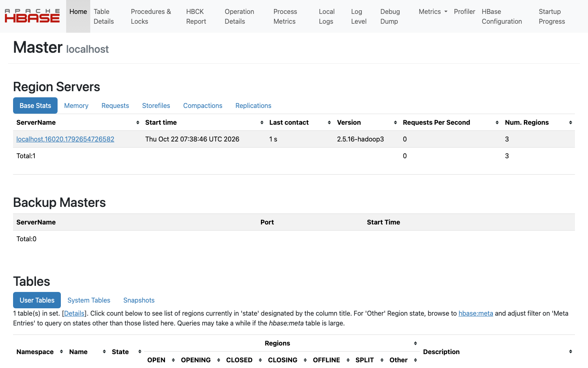
Task: Switch to the Memory tab
Action: [x=76, y=105]
